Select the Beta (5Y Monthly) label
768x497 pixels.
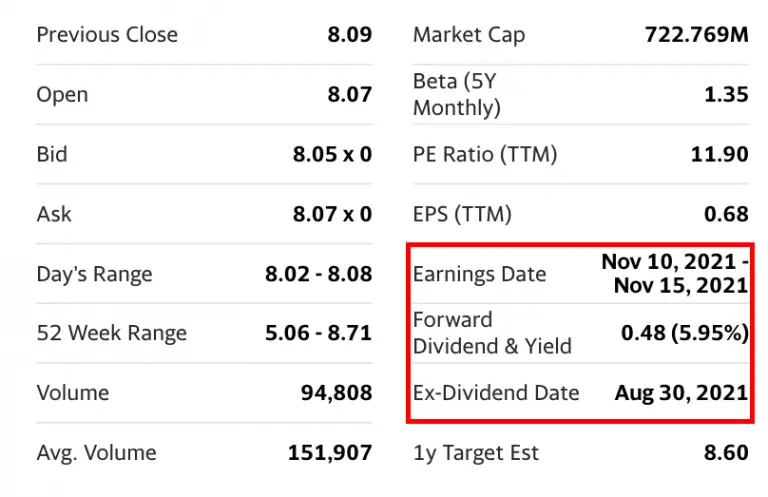pyautogui.click(x=456, y=95)
